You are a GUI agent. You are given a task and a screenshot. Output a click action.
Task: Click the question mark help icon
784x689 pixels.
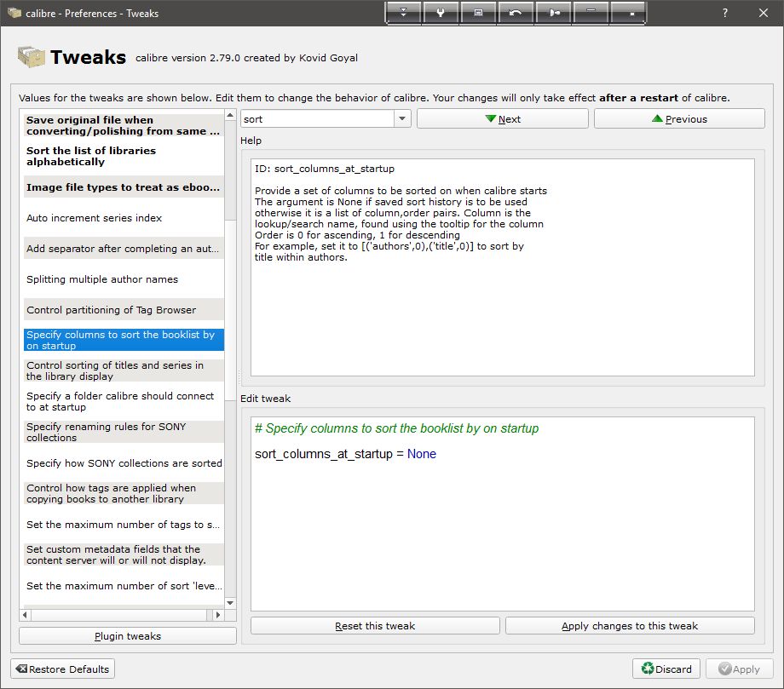[x=725, y=13]
